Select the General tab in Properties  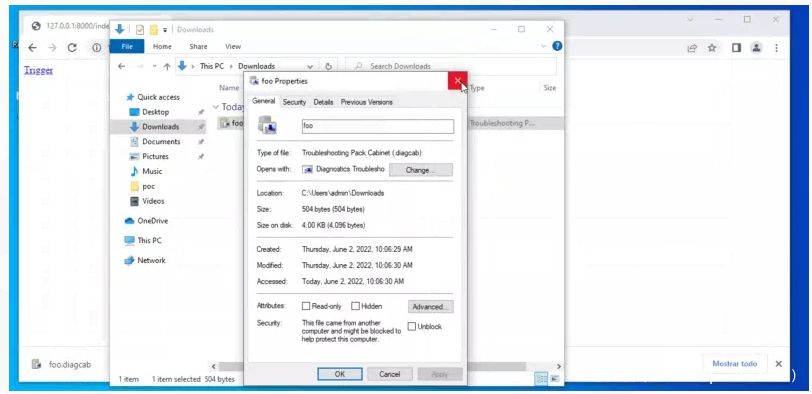(264, 101)
